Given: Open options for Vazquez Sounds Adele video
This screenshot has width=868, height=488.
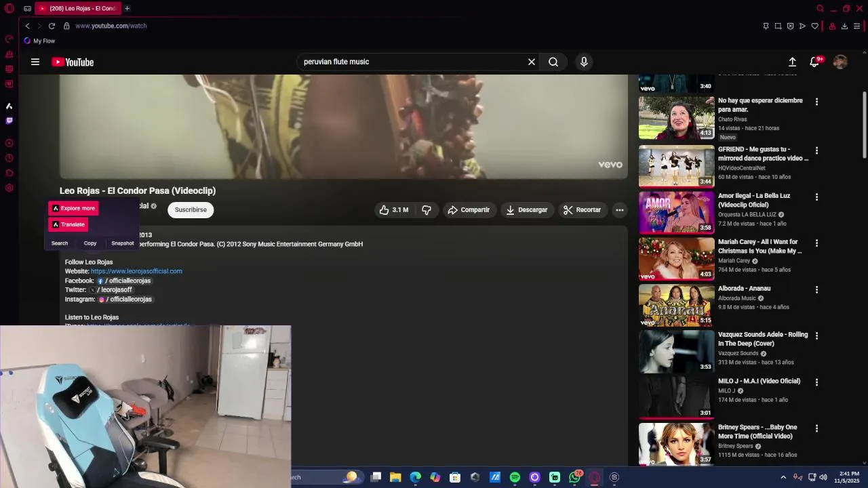Looking at the screenshot, I should pyautogui.click(x=816, y=335).
